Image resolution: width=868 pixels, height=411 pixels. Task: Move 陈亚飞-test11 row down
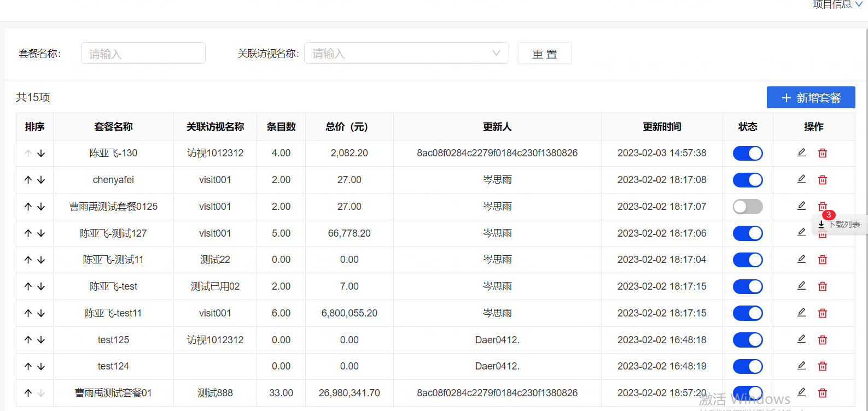pos(41,313)
